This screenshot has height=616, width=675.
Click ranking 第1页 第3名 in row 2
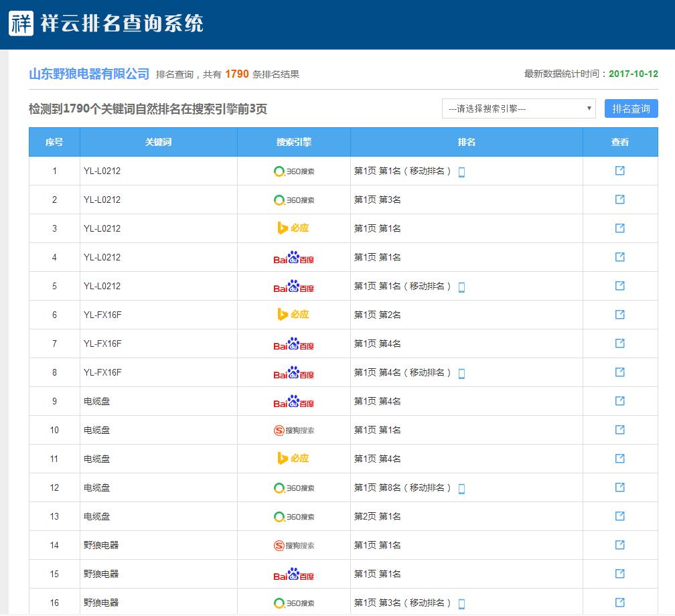pos(377,200)
